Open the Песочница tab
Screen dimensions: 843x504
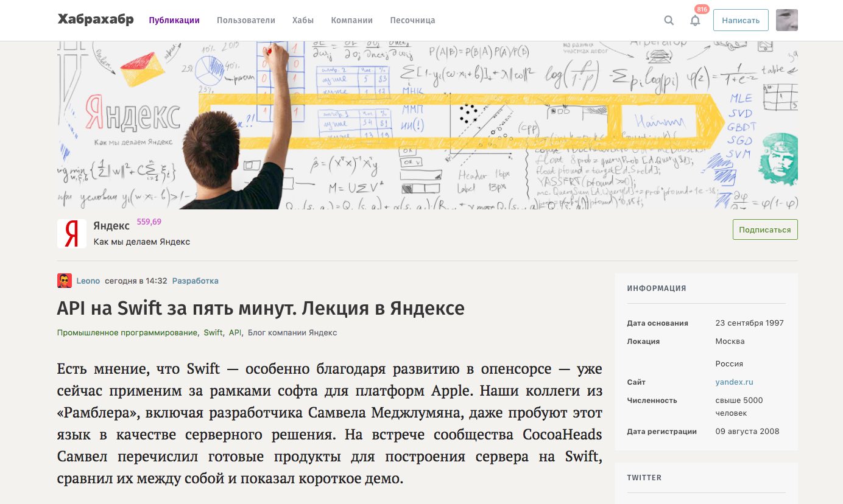[x=412, y=20]
